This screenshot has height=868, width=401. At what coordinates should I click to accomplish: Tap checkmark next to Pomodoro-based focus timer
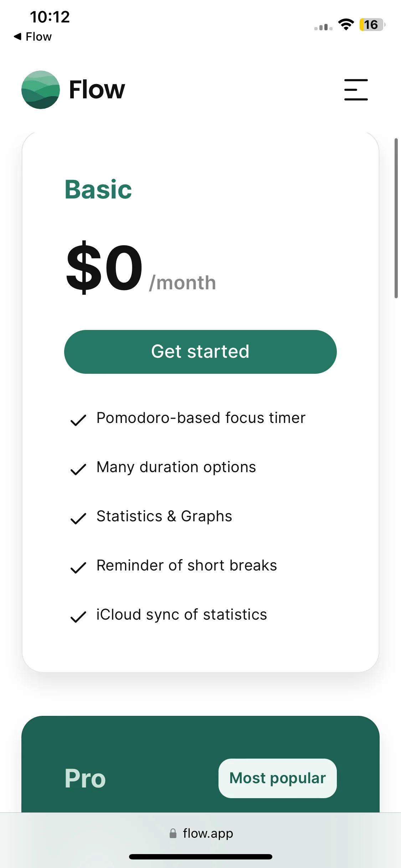(78, 420)
